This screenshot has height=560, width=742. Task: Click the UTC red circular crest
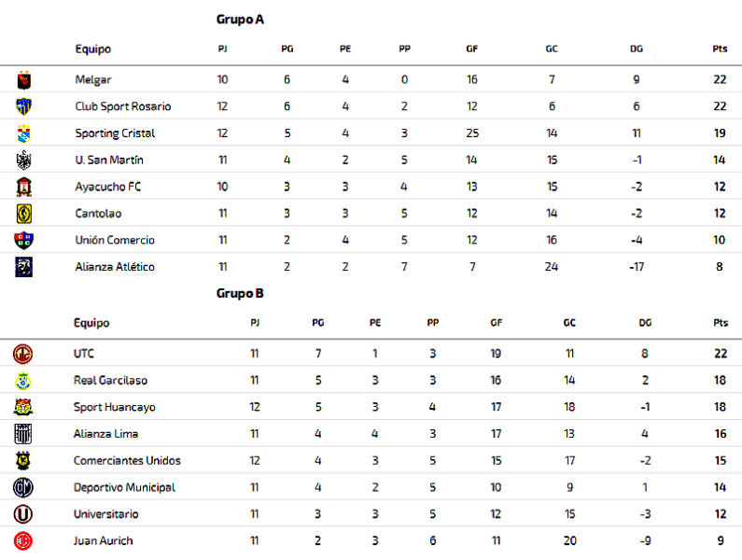coord(22,354)
